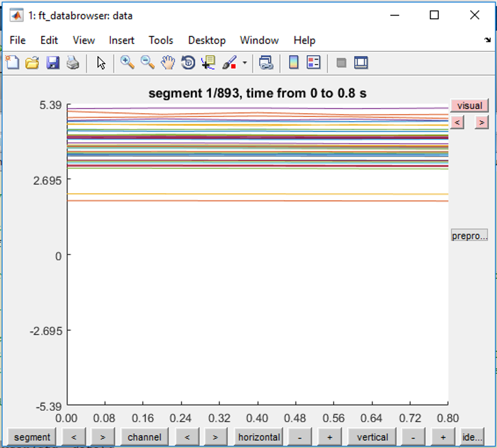Viewport: 497px width, 448px height.
Task: Enable the Pan hand tool
Action: coord(168,62)
